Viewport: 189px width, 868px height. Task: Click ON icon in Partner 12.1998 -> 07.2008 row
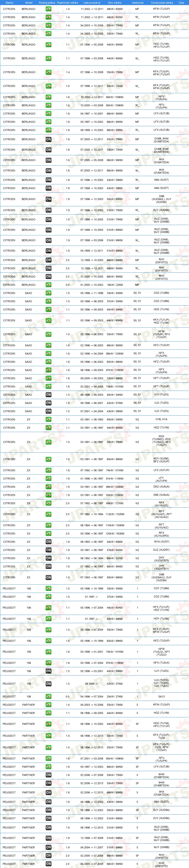[48, 838]
